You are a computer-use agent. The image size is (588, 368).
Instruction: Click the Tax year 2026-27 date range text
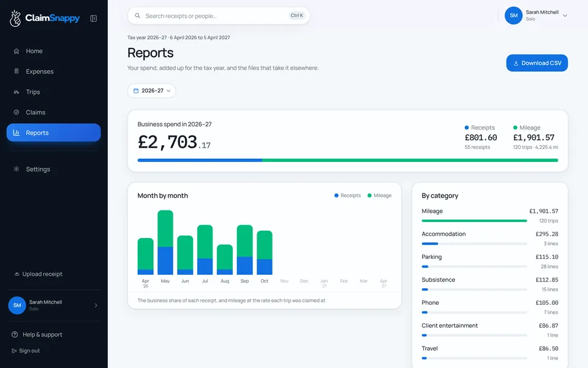pyautogui.click(x=179, y=37)
